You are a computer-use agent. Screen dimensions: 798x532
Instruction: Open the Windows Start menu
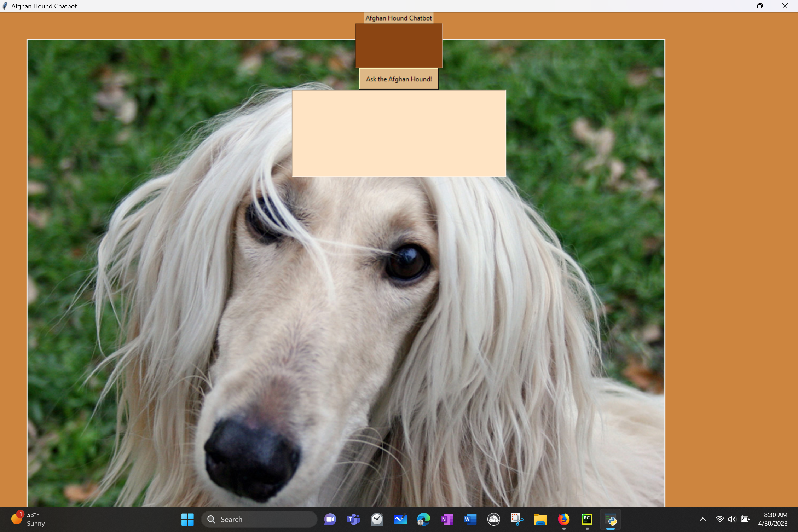click(187, 519)
